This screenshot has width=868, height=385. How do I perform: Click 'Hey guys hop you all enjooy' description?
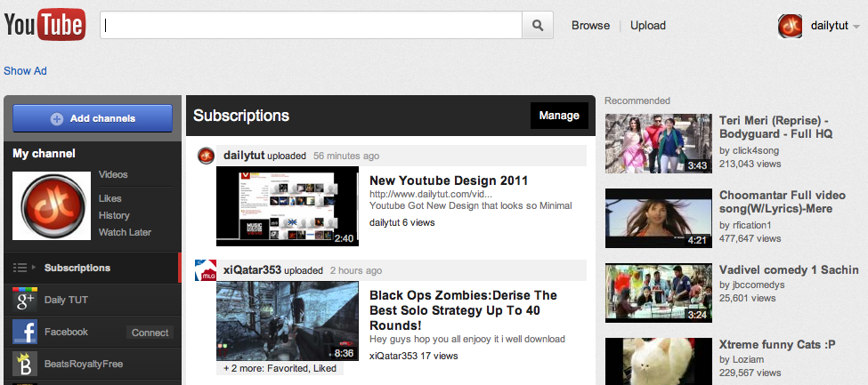(467, 339)
